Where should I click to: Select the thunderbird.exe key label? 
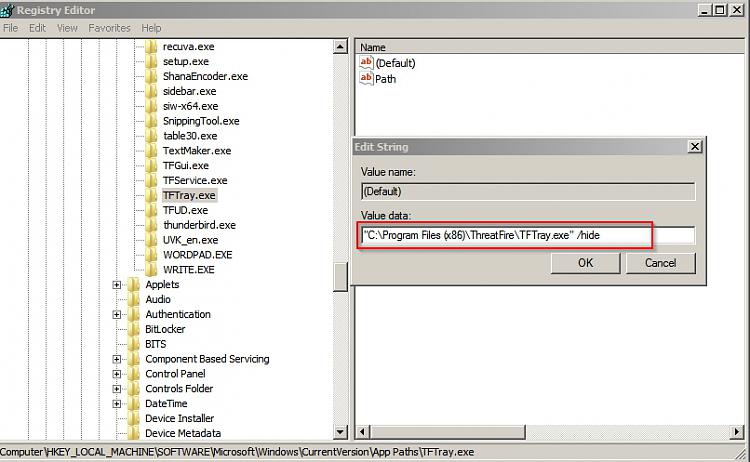coord(199,225)
